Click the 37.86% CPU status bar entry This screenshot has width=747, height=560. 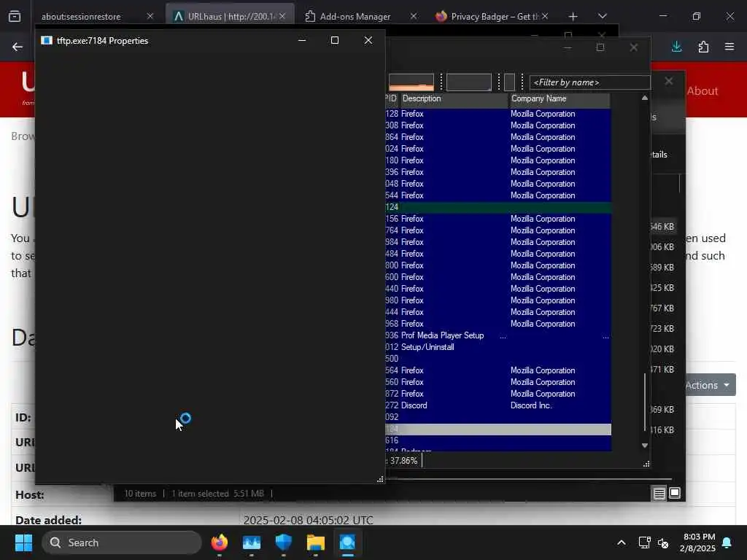pyautogui.click(x=403, y=461)
